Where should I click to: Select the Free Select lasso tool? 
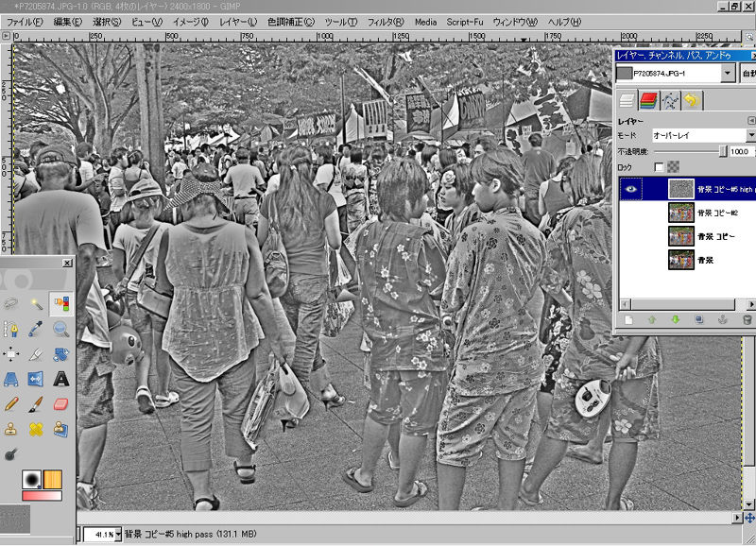coord(10,303)
